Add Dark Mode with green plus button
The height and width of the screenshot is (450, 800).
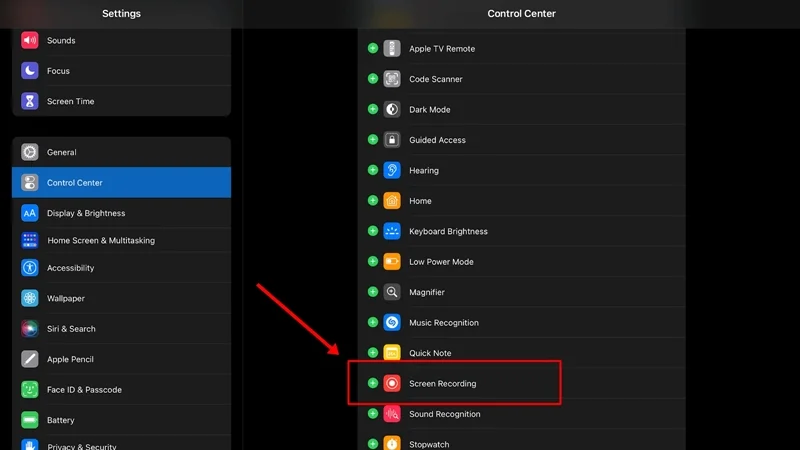click(x=372, y=109)
